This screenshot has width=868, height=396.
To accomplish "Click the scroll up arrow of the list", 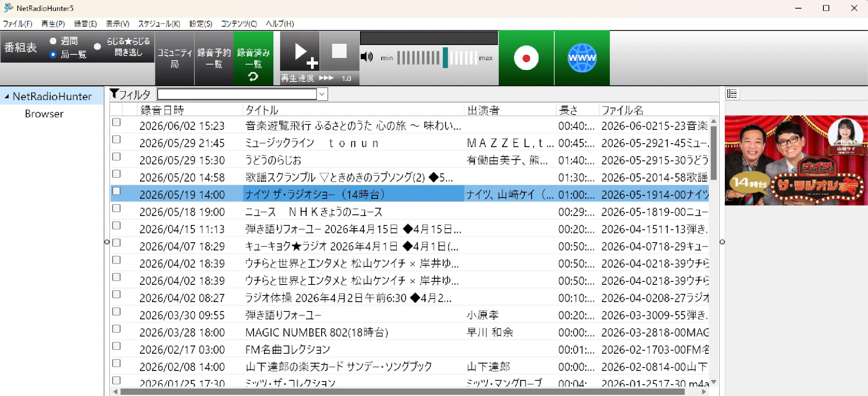I will click(x=713, y=121).
